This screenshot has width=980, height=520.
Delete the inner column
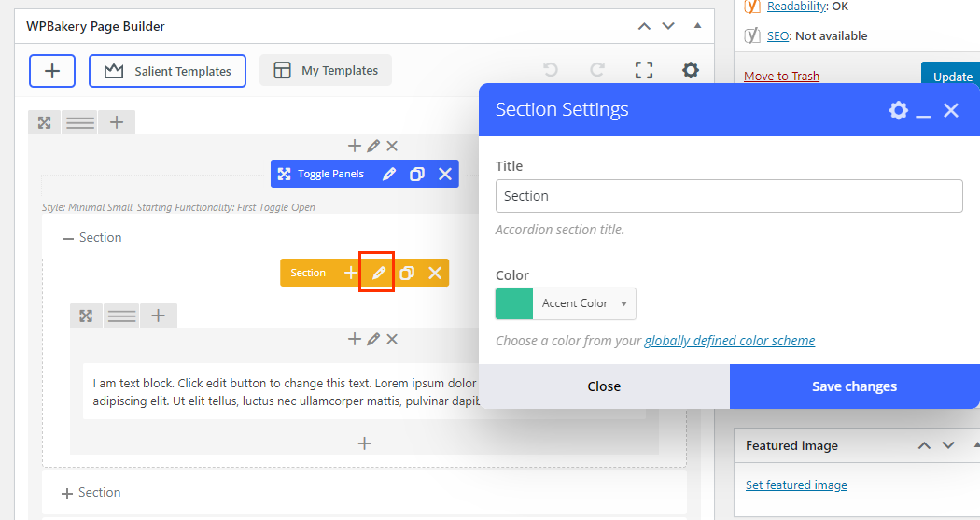coord(392,340)
